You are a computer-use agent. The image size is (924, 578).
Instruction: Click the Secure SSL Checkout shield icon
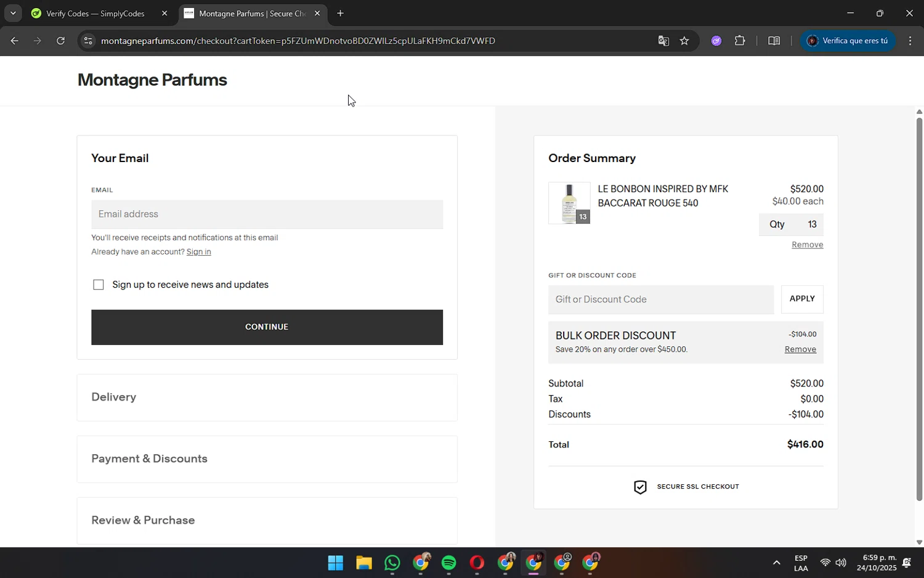pyautogui.click(x=640, y=487)
